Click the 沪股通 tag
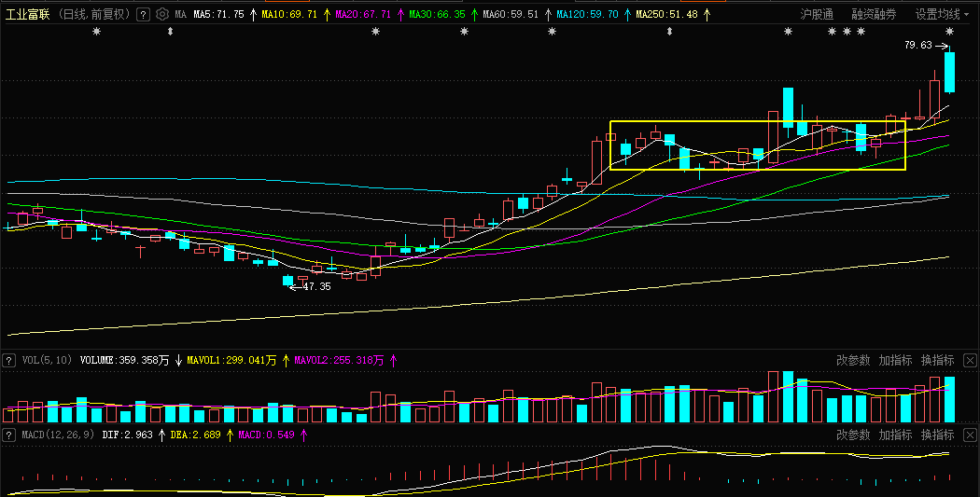The width and height of the screenshot is (980, 497). click(x=817, y=14)
